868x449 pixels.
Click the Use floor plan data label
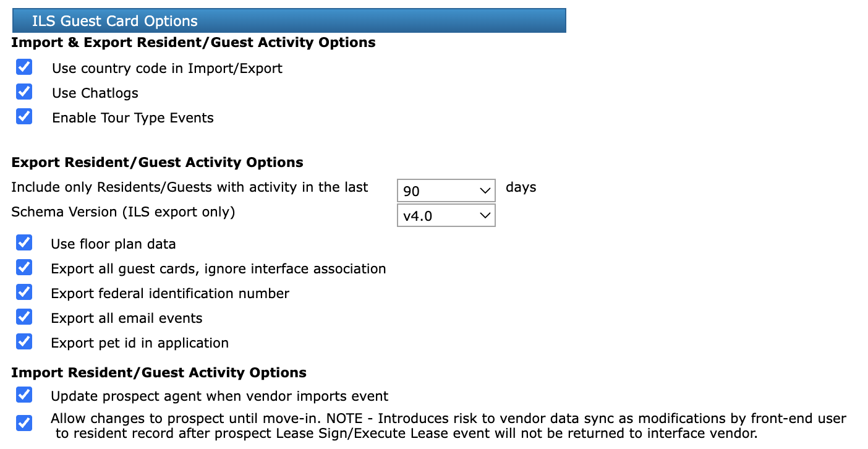(x=113, y=244)
